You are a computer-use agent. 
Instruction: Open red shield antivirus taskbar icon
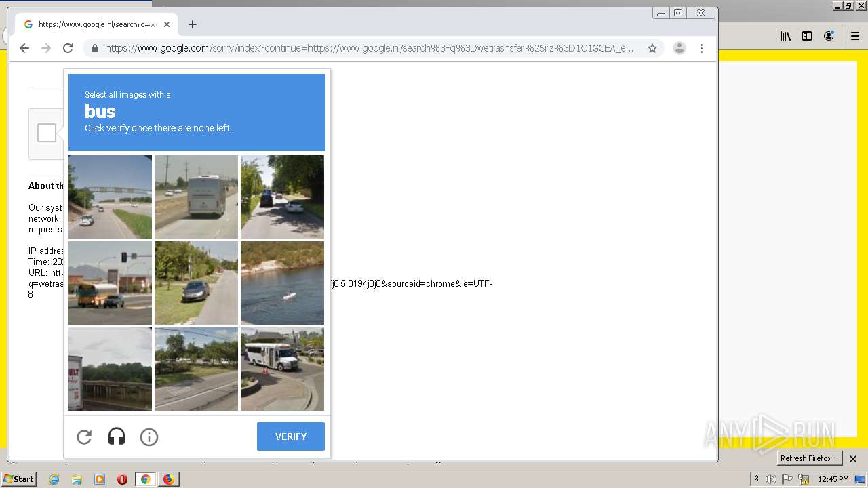click(x=123, y=479)
